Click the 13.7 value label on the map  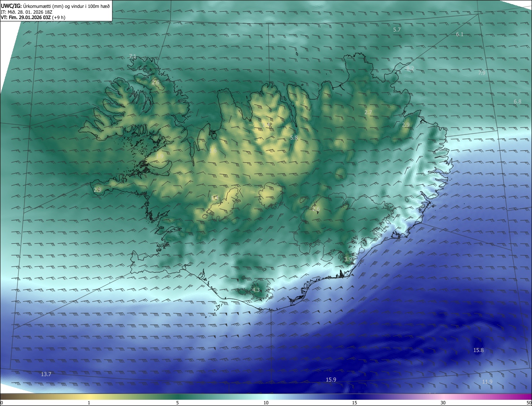point(46,374)
